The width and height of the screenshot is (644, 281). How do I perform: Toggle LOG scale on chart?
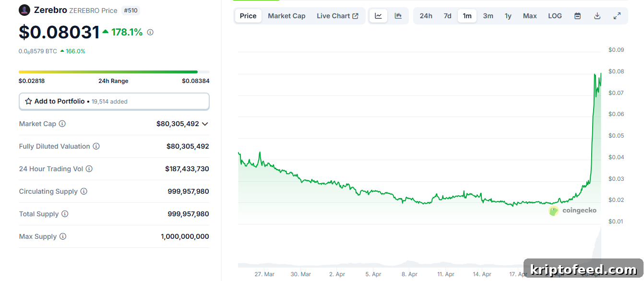[555, 16]
